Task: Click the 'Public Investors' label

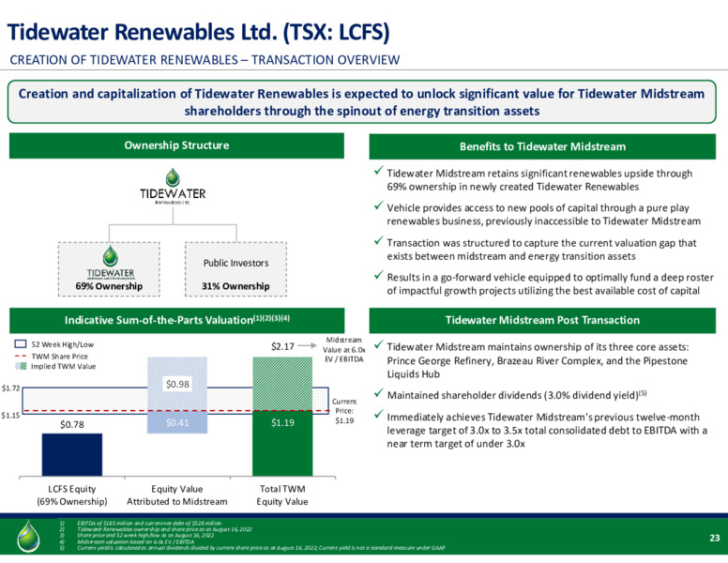Action: [x=235, y=263]
